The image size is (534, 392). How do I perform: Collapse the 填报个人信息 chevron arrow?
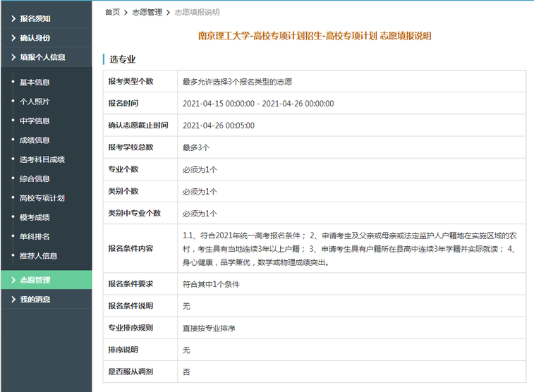[13, 57]
